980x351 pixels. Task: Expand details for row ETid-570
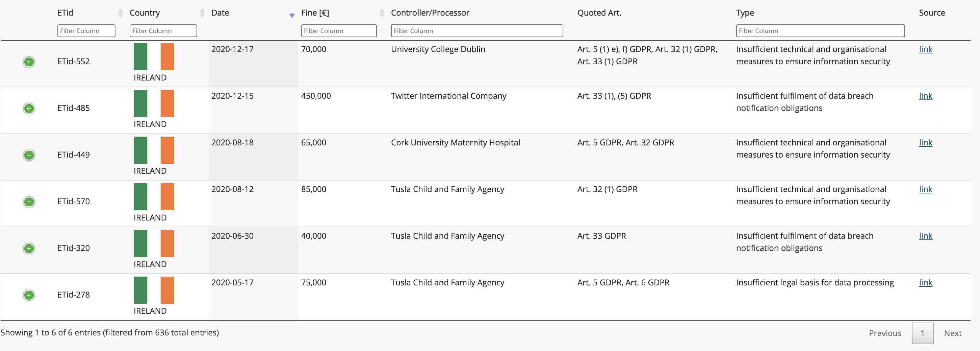click(x=29, y=202)
